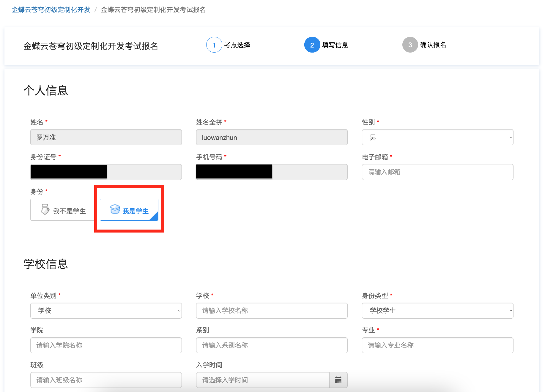The width and height of the screenshot is (545, 392).
Task: Open the calendar picker for 入学时间
Action: pos(338,380)
